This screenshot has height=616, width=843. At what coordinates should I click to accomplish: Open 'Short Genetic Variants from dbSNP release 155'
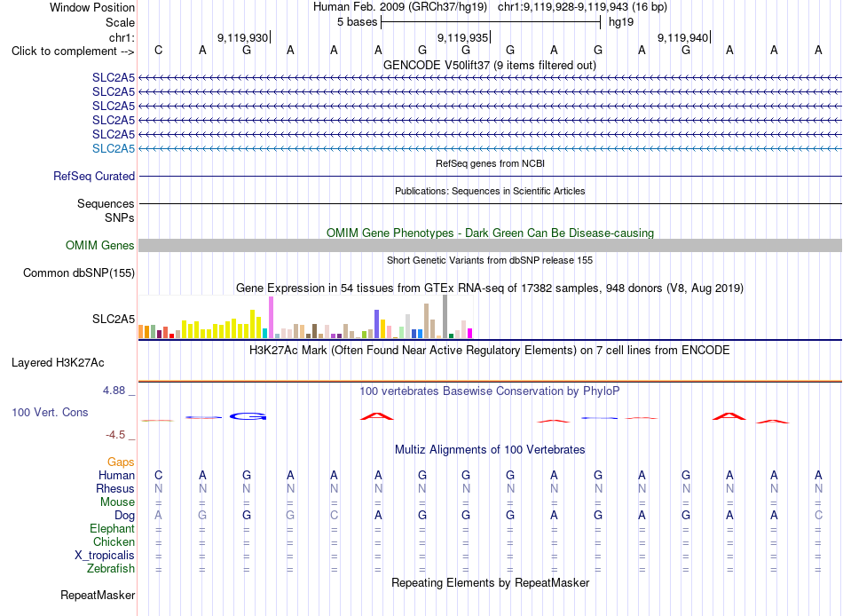(x=490, y=260)
